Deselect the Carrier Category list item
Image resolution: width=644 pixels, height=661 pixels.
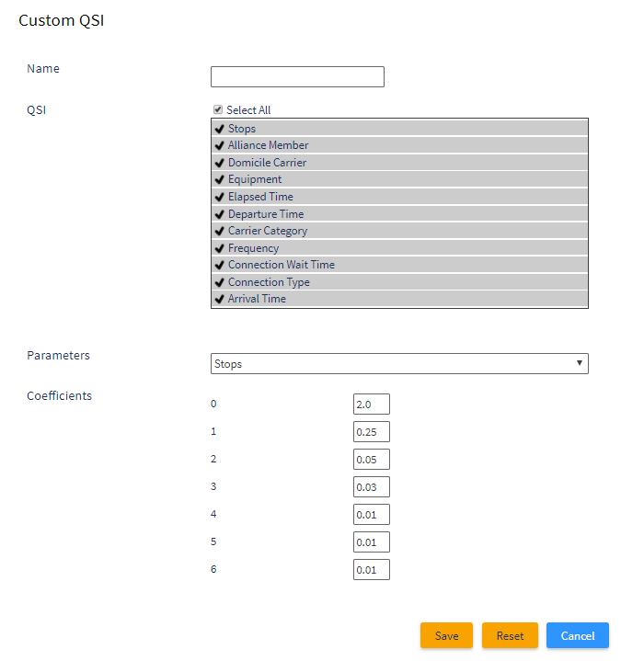point(399,231)
